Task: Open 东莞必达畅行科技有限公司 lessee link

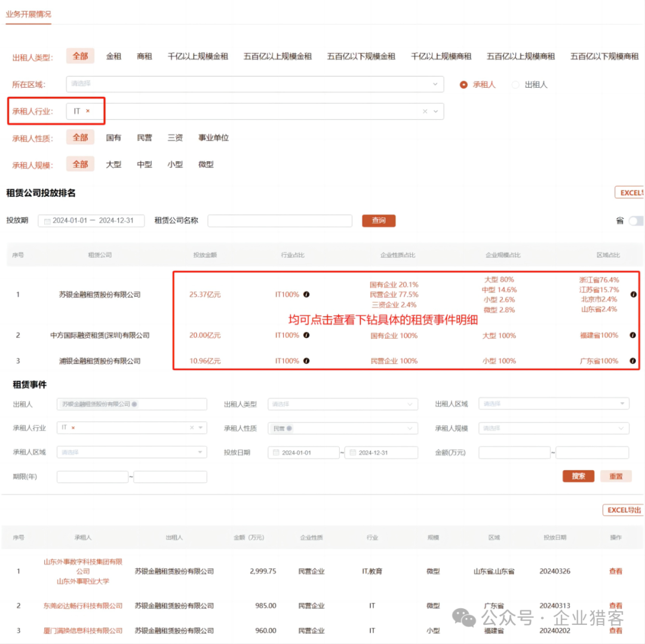Action: pyautogui.click(x=83, y=605)
